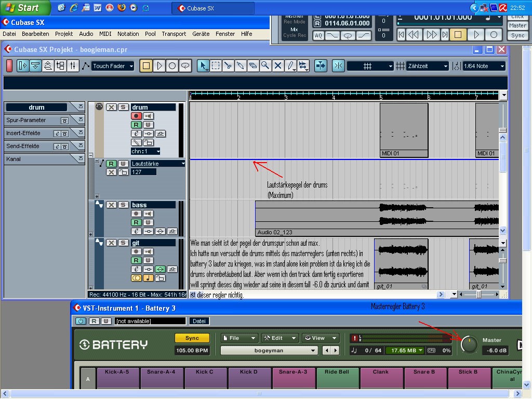Screen dimensions: 532x399
Task: Open the Mixer from project toolbar
Action: pos(73,65)
